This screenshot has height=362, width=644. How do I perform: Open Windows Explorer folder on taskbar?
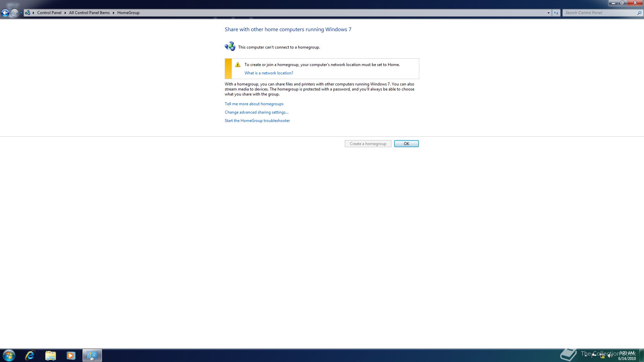50,355
